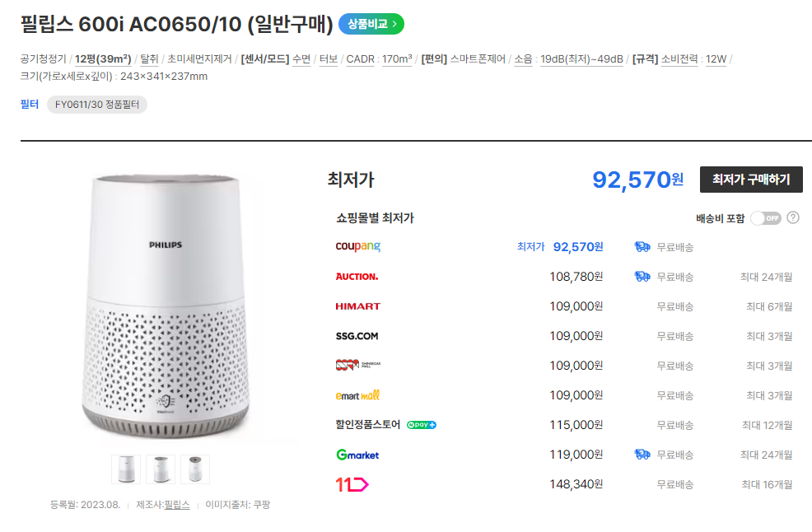Click the 12평(39m²) spec link
The height and width of the screenshot is (532, 812).
(x=103, y=58)
